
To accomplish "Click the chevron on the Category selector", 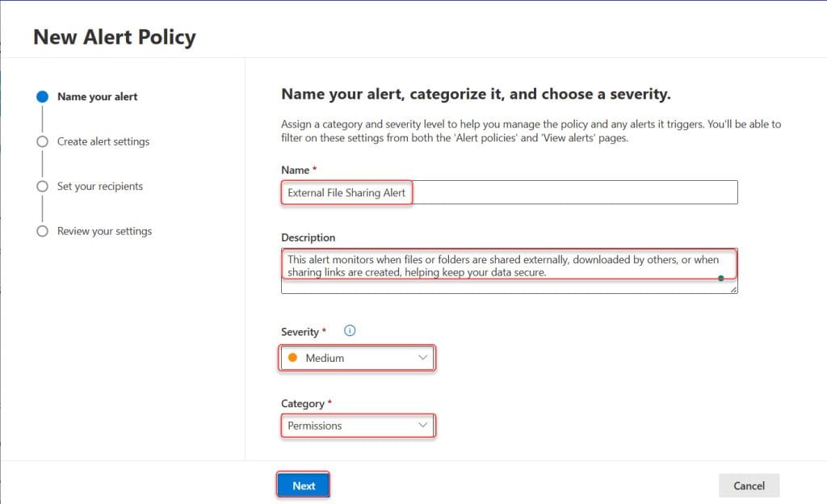I will click(423, 425).
